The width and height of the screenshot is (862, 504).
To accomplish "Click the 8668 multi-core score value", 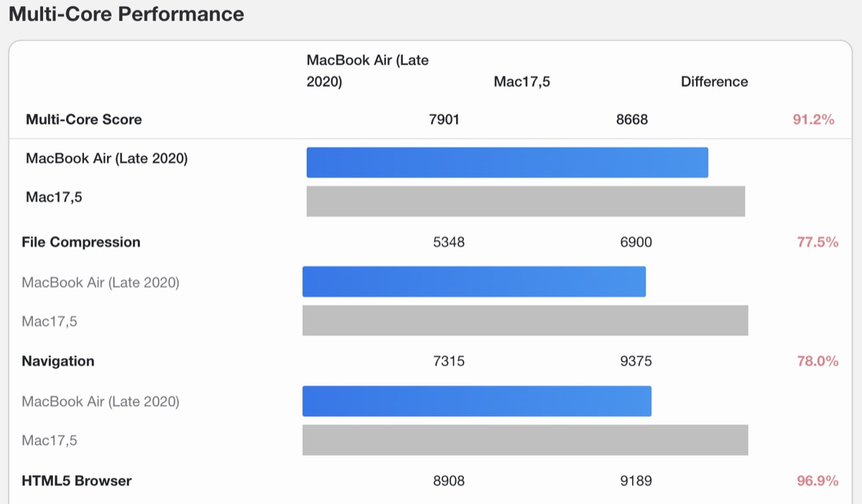I will click(x=631, y=119).
